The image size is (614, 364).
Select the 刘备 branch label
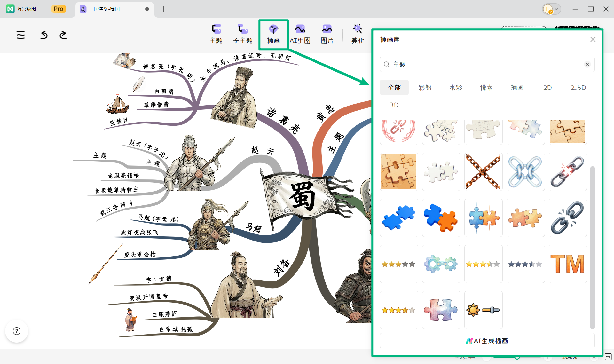click(282, 268)
